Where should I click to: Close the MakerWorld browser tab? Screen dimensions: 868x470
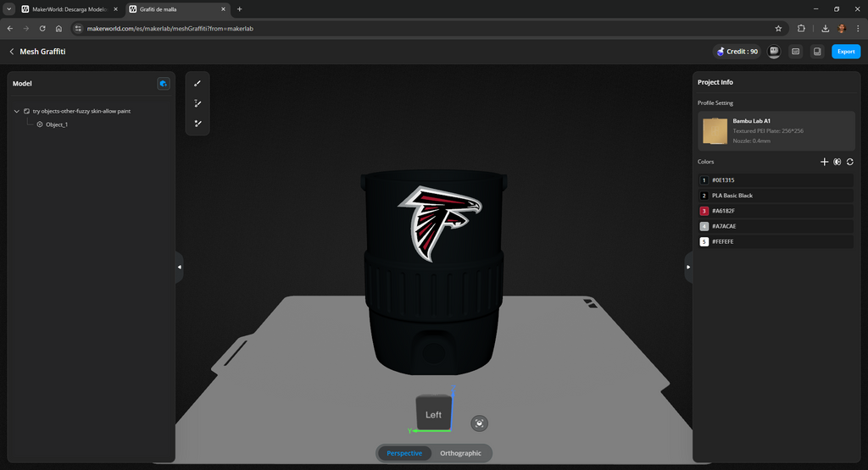coord(115,9)
